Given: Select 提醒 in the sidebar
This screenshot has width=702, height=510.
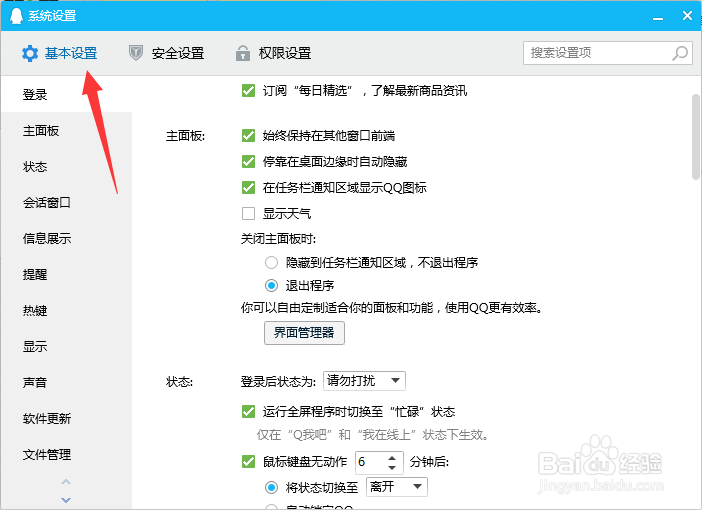Looking at the screenshot, I should click(x=66, y=274).
